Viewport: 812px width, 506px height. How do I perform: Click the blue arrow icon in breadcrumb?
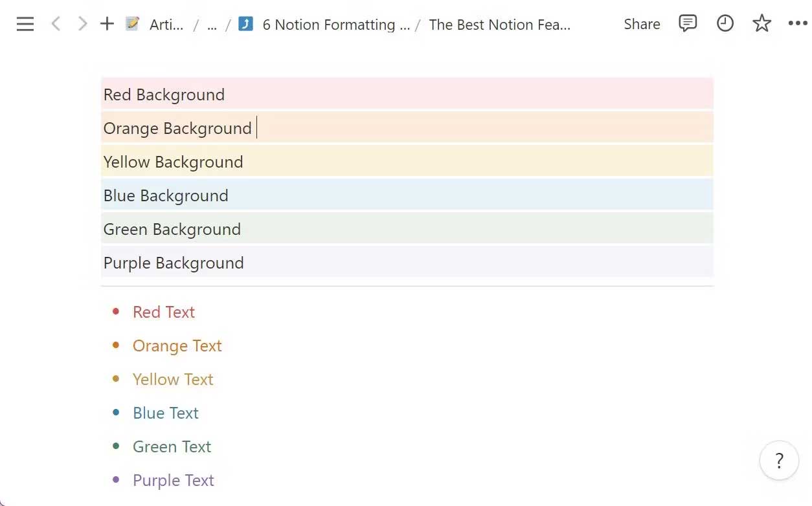245,24
